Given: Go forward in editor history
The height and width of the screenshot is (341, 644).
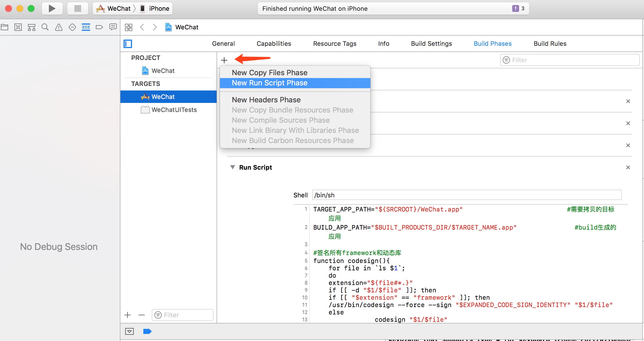Looking at the screenshot, I should [155, 27].
